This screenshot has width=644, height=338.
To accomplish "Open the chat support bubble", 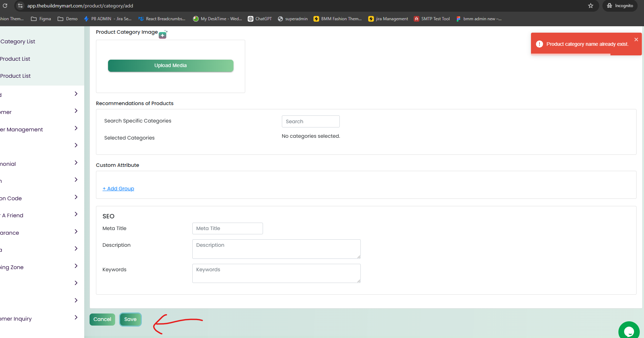I will coord(629,331).
